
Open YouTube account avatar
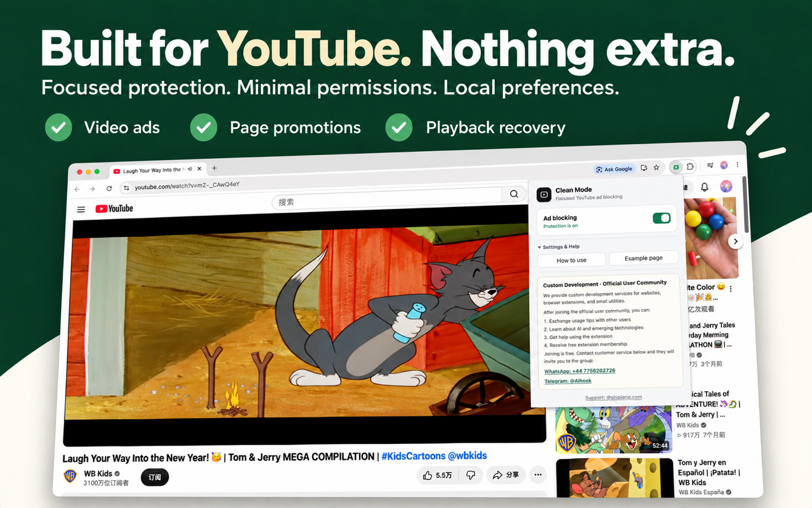[x=726, y=186]
